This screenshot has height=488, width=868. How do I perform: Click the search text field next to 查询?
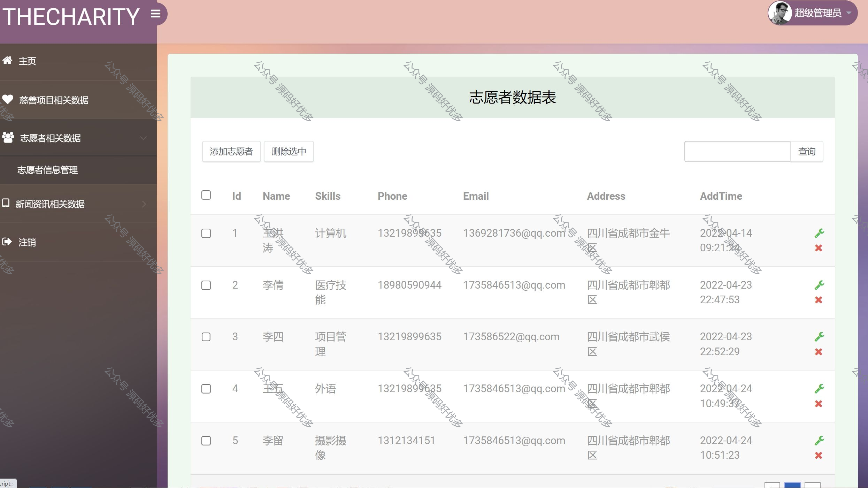[737, 151]
